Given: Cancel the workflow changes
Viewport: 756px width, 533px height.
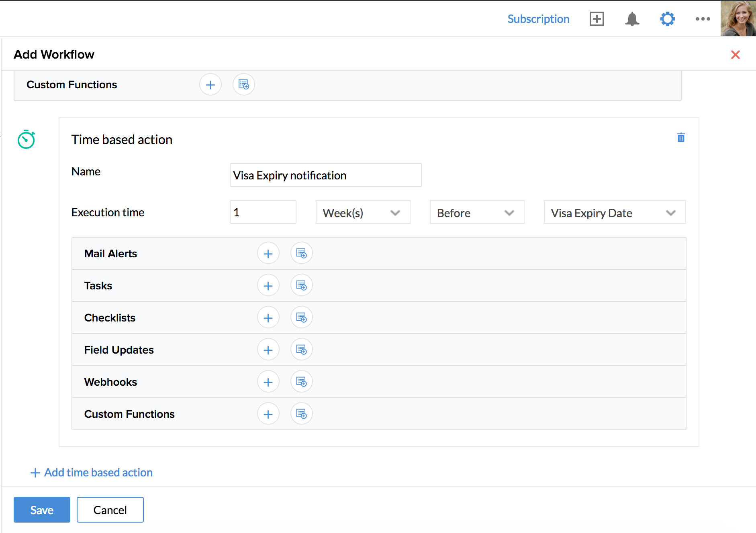Looking at the screenshot, I should click(x=110, y=510).
